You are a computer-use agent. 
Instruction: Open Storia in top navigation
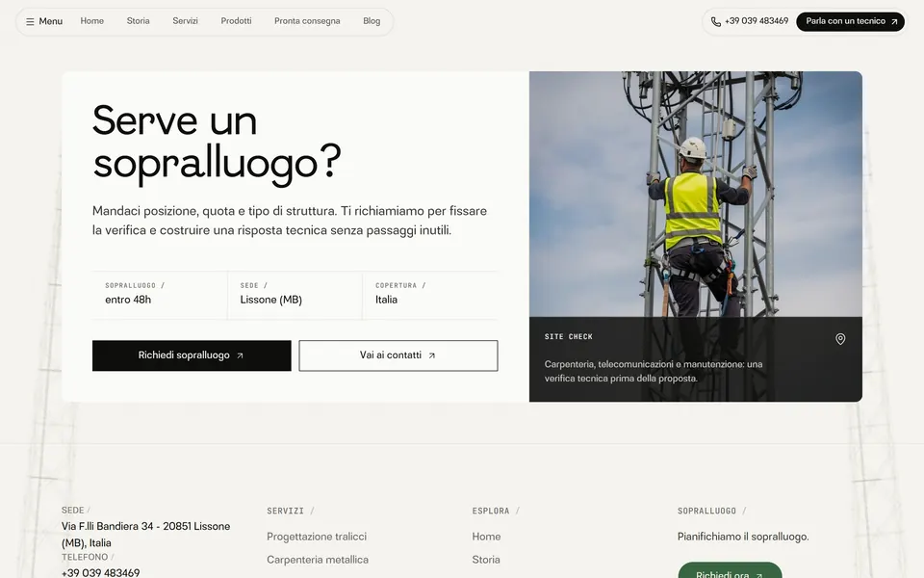coord(138,21)
